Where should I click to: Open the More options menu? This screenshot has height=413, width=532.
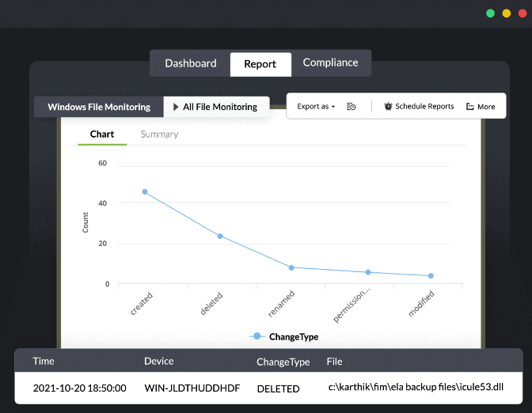481,106
